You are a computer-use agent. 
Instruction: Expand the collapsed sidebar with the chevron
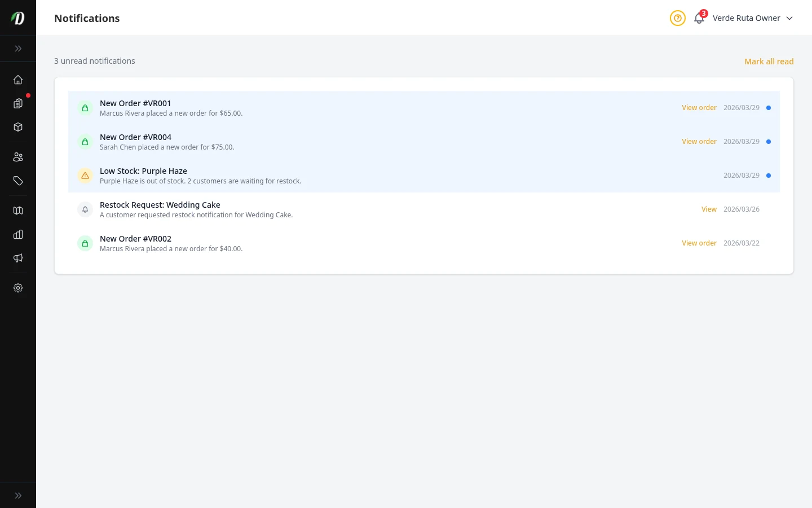[x=18, y=49]
